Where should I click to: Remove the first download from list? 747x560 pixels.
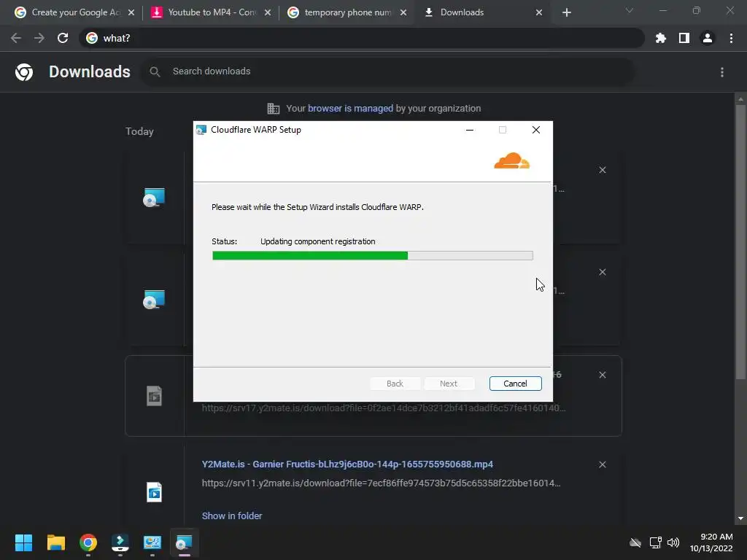coord(602,170)
